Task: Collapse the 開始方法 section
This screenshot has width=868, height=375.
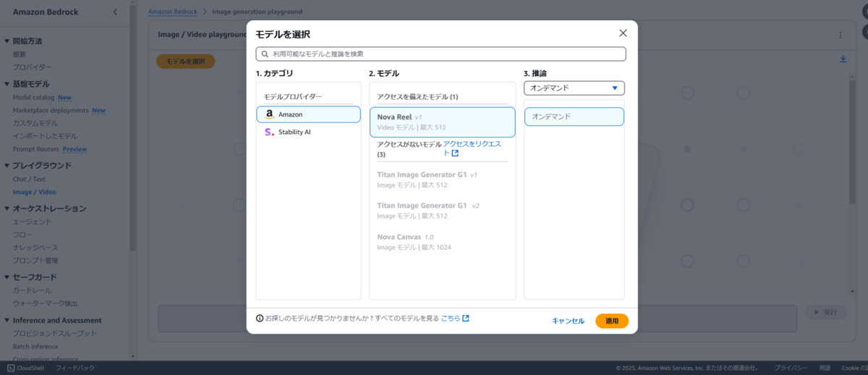Action: coord(7,41)
